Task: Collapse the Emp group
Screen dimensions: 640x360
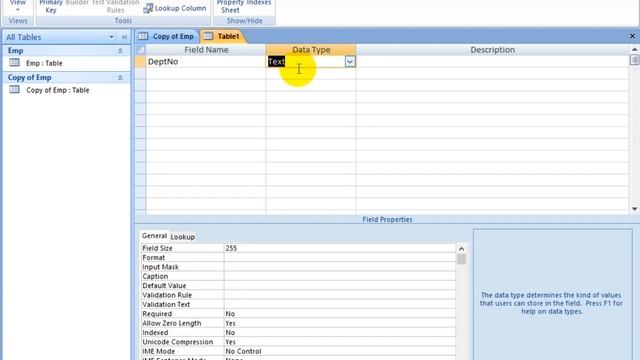Action: (120, 51)
